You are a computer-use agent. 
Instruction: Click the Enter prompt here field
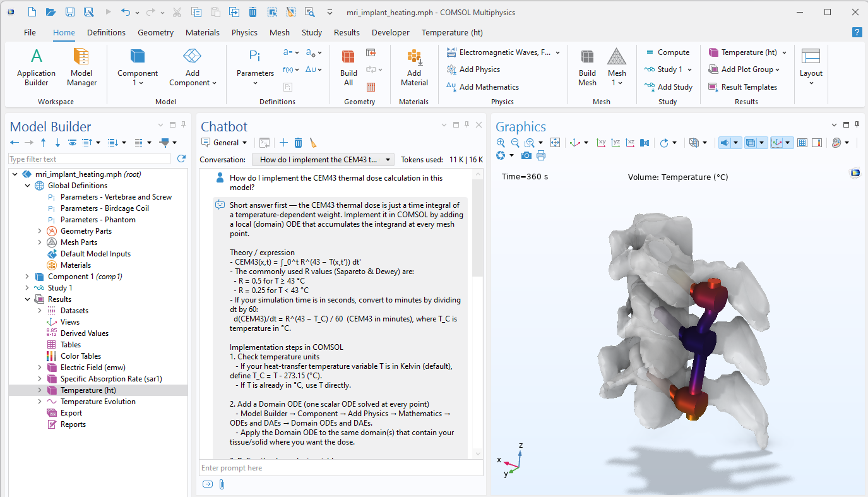(341, 468)
